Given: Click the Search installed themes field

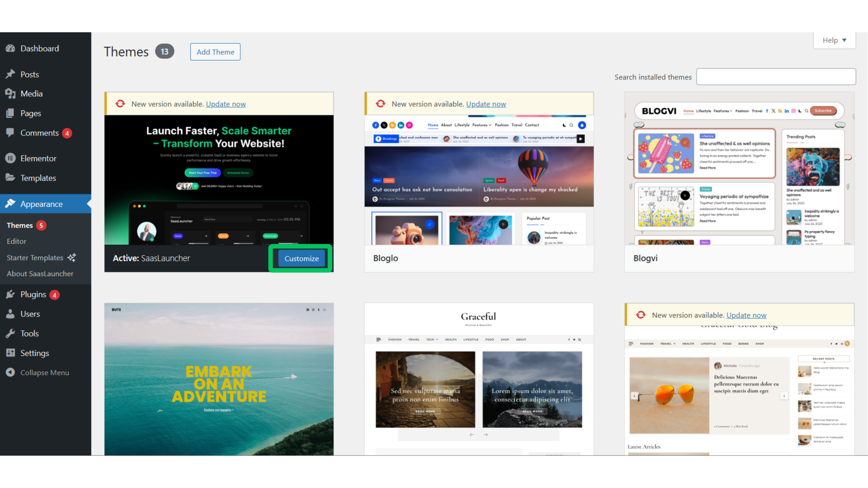Looking at the screenshot, I should (x=776, y=77).
